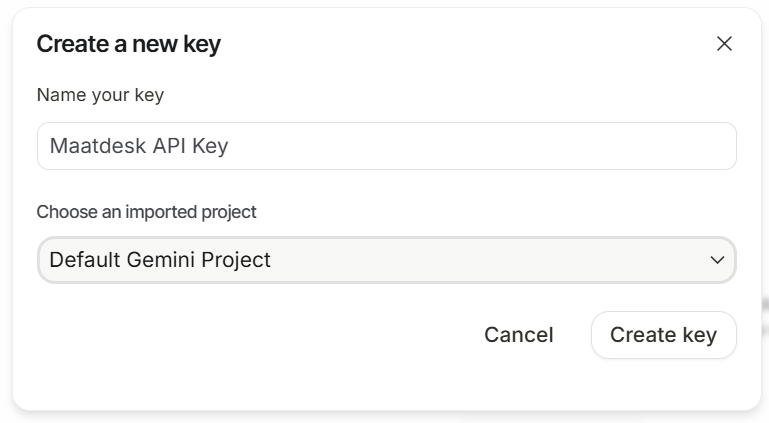Screen dimensions: 769x423
Task: Click the Name your key label
Action: [100, 95]
